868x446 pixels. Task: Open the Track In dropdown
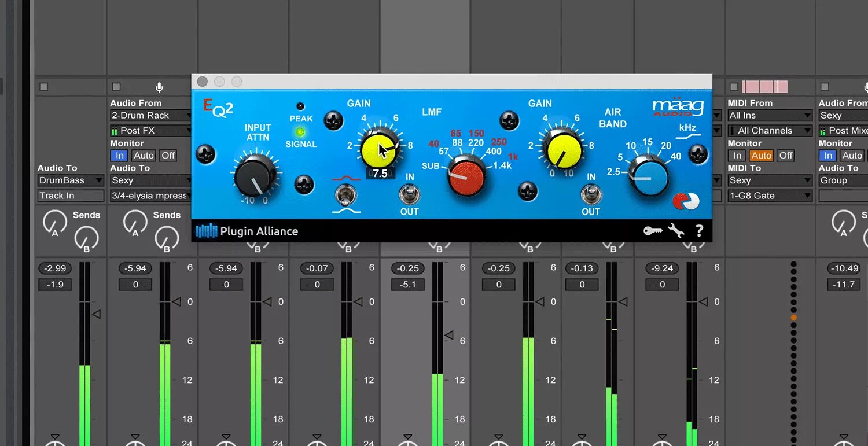click(71, 196)
